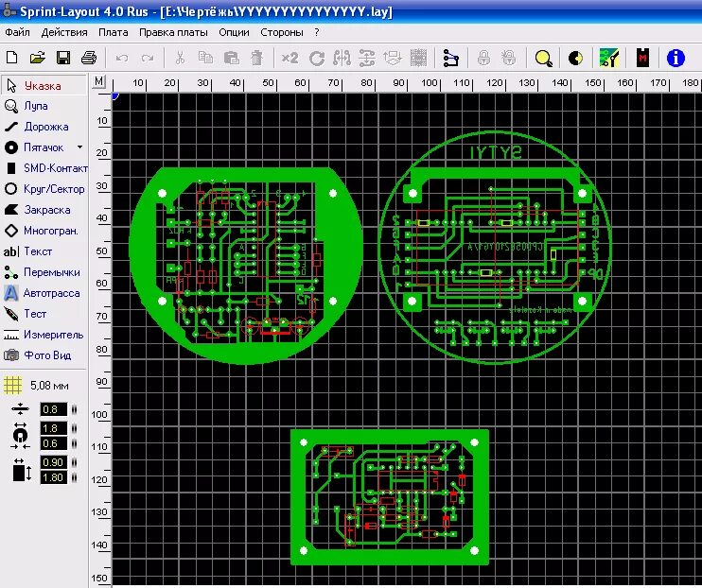Image resolution: width=702 pixels, height=588 pixels.
Task: Duplicate selection with the x2 icon
Action: (x=290, y=59)
